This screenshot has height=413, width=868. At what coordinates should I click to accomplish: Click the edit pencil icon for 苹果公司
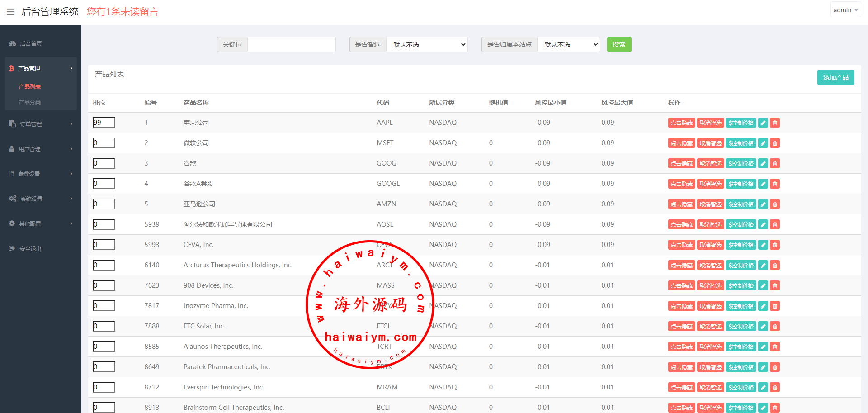[x=763, y=123]
